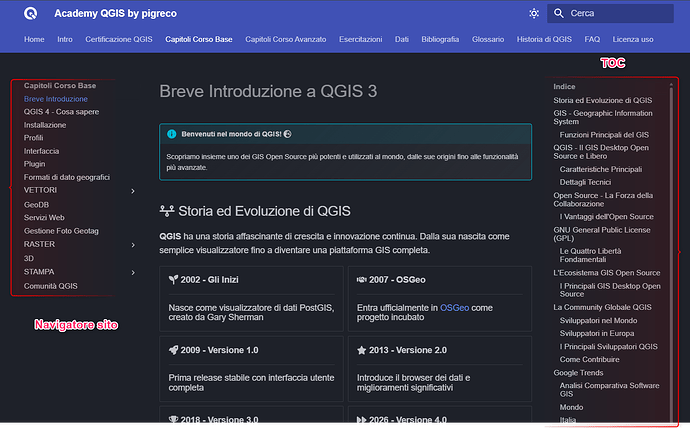Click the seedling icon in 2002 card

tap(173, 280)
